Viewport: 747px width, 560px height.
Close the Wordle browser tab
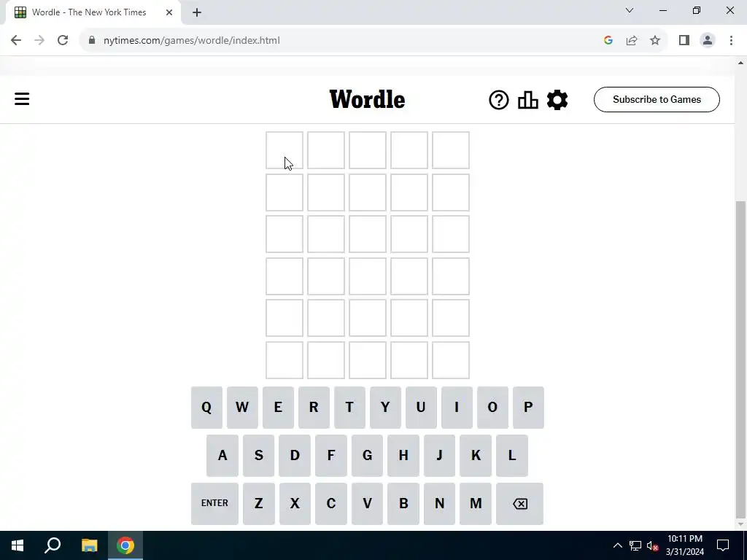(169, 12)
